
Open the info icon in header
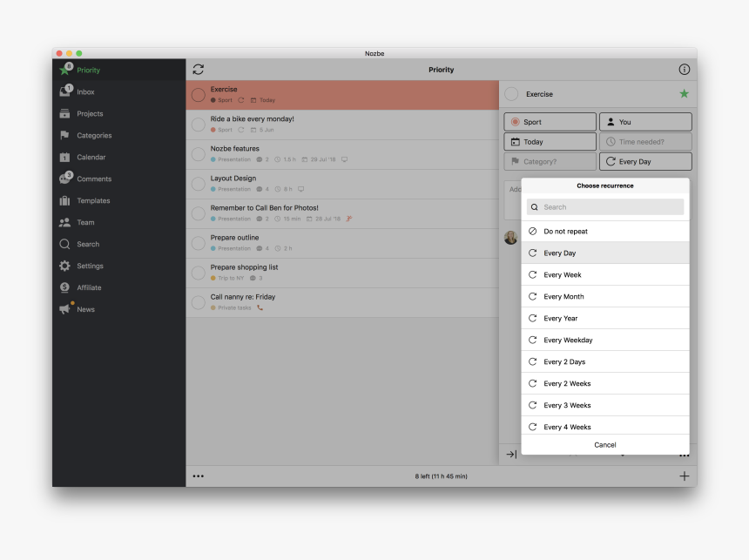pyautogui.click(x=684, y=70)
